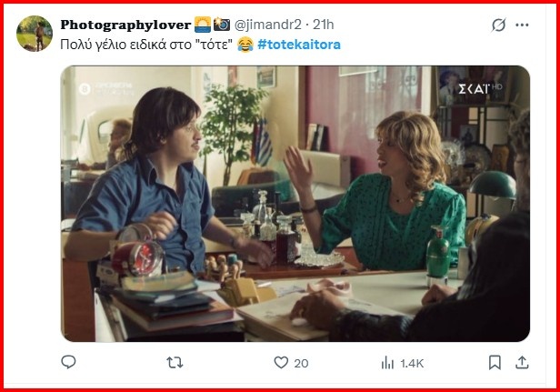This screenshot has width=560, height=392.
Task: Open the Photographylover profile avatar
Action: [35, 34]
